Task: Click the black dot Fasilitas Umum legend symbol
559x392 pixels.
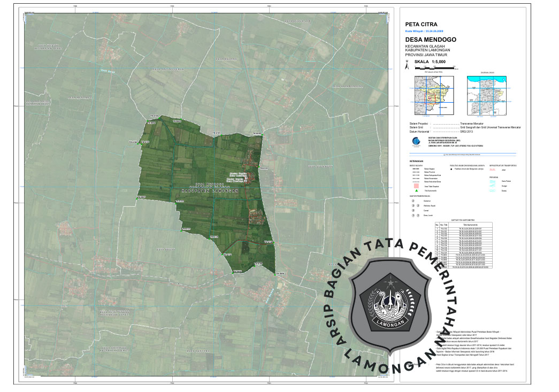Action: click(x=451, y=168)
